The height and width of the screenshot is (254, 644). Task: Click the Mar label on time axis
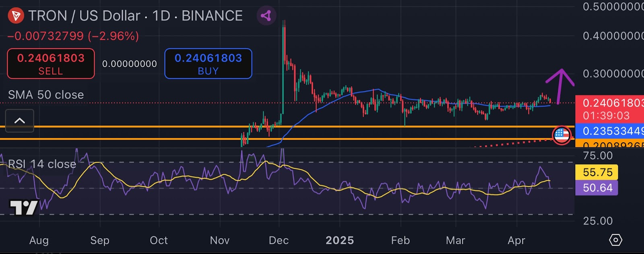pos(456,240)
